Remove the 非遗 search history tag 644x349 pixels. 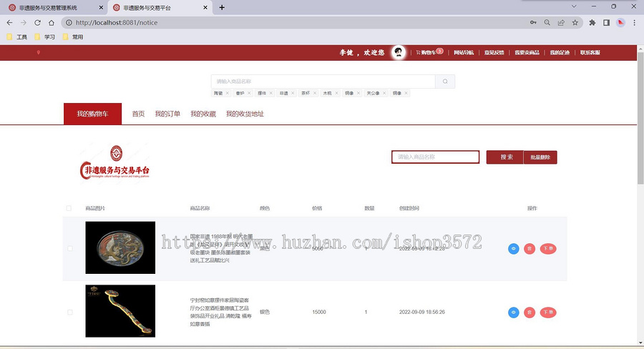pyautogui.click(x=293, y=93)
